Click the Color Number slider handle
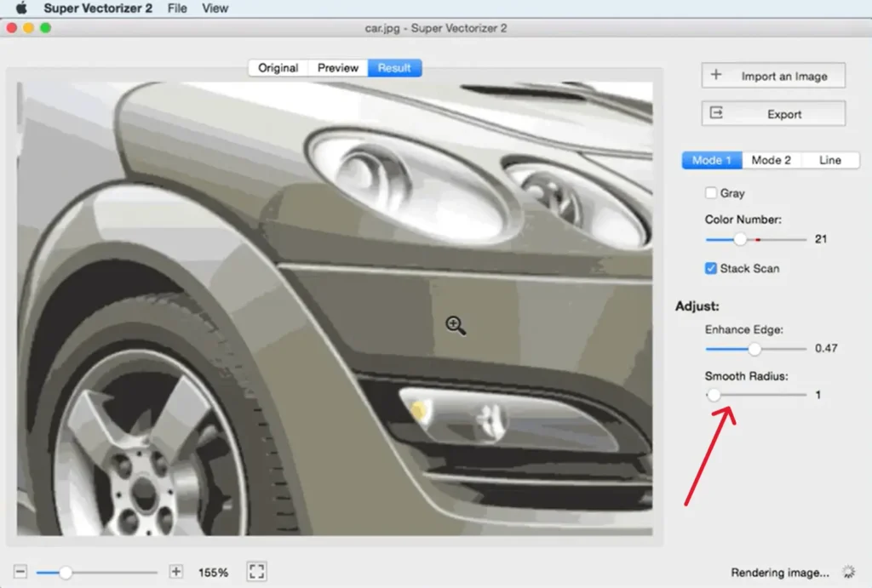The image size is (872, 588). (x=739, y=240)
